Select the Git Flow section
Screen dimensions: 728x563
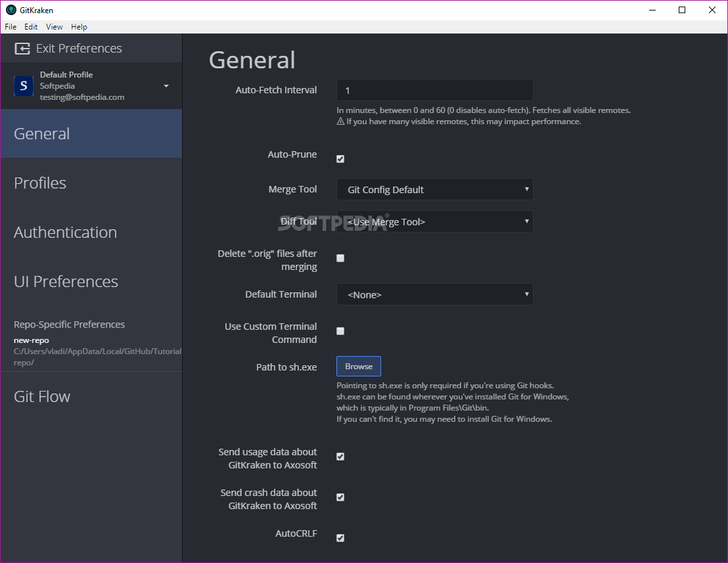click(41, 396)
